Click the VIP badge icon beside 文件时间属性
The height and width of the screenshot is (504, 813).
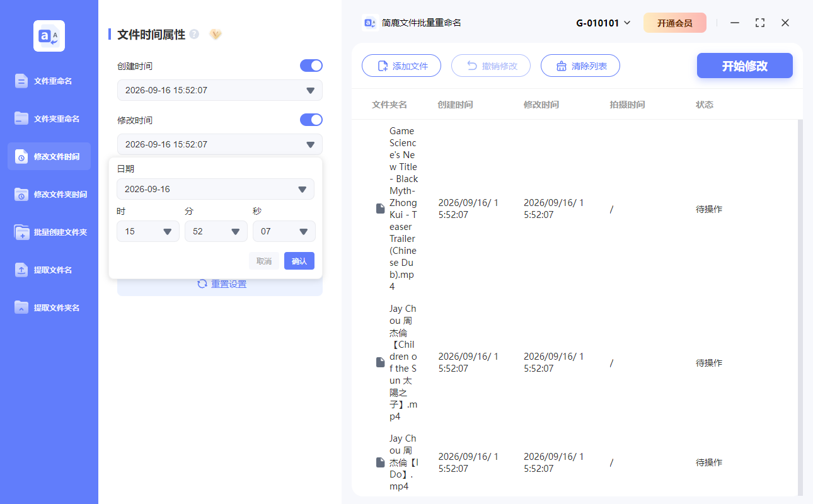[216, 34]
